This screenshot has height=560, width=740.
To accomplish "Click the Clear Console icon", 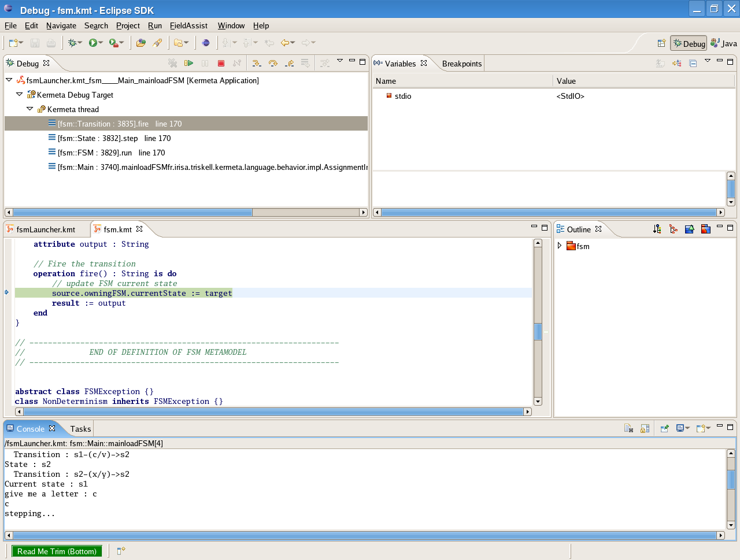I will point(628,428).
